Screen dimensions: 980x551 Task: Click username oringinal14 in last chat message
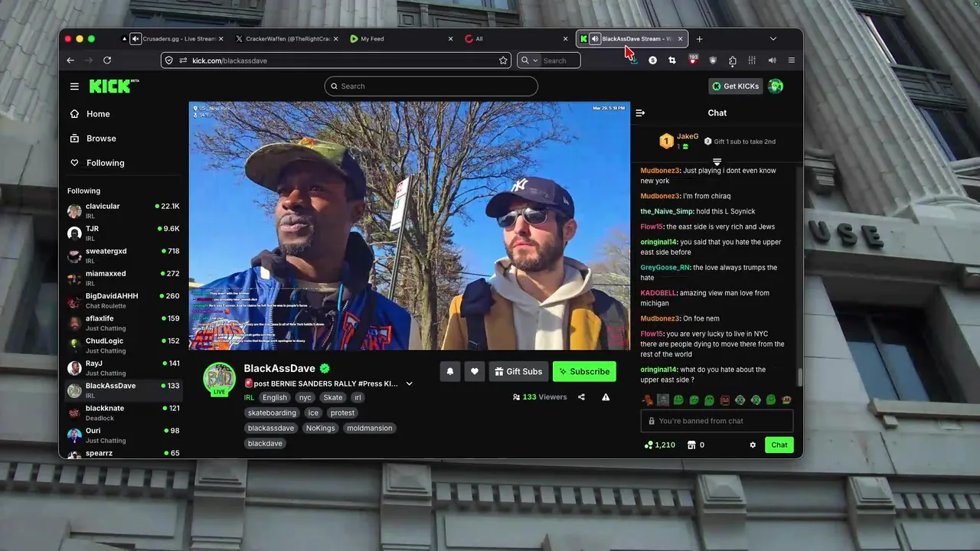[659, 370]
